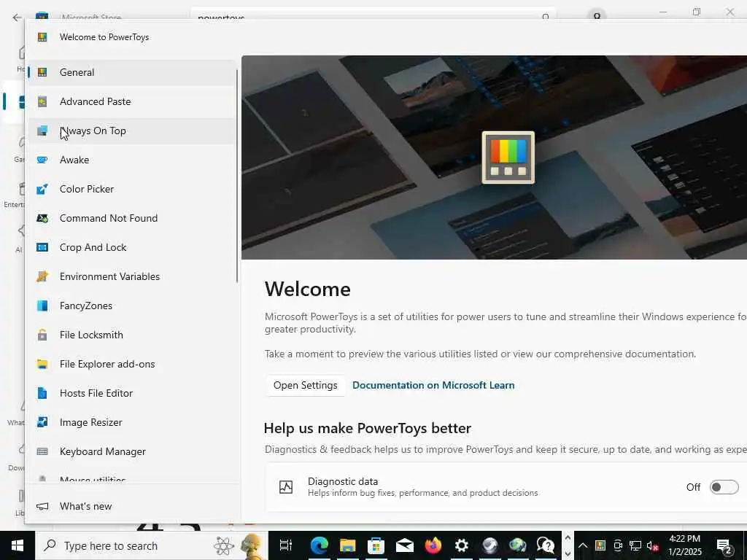Go to the Color Picker page
The width and height of the screenshot is (747, 560).
pyautogui.click(x=132, y=189)
